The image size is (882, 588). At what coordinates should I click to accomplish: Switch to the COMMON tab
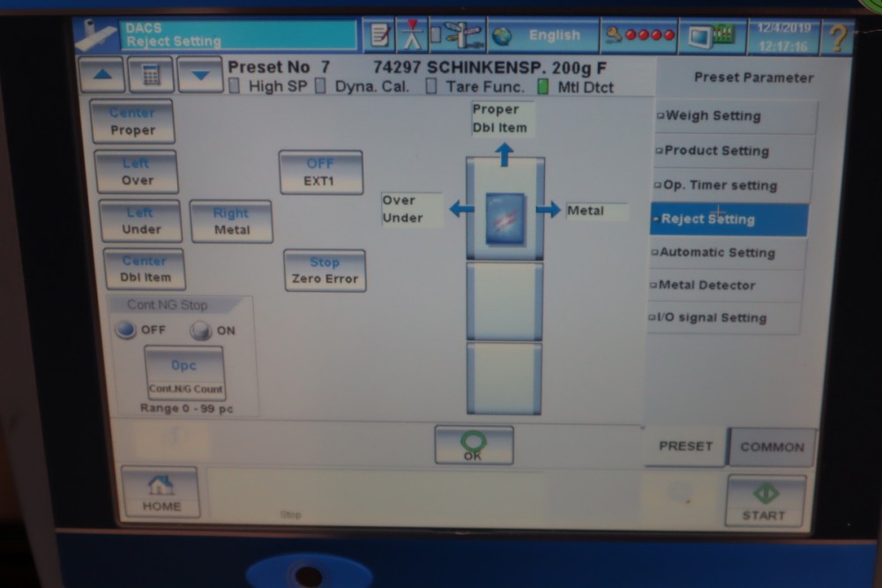(x=771, y=447)
